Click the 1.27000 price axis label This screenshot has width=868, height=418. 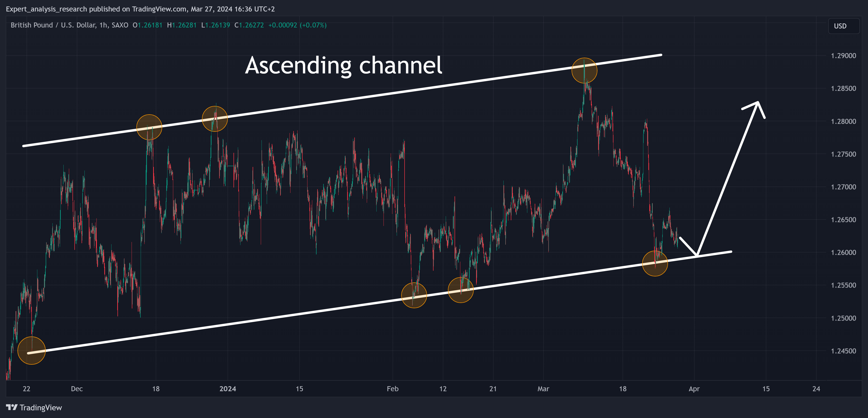pos(843,187)
